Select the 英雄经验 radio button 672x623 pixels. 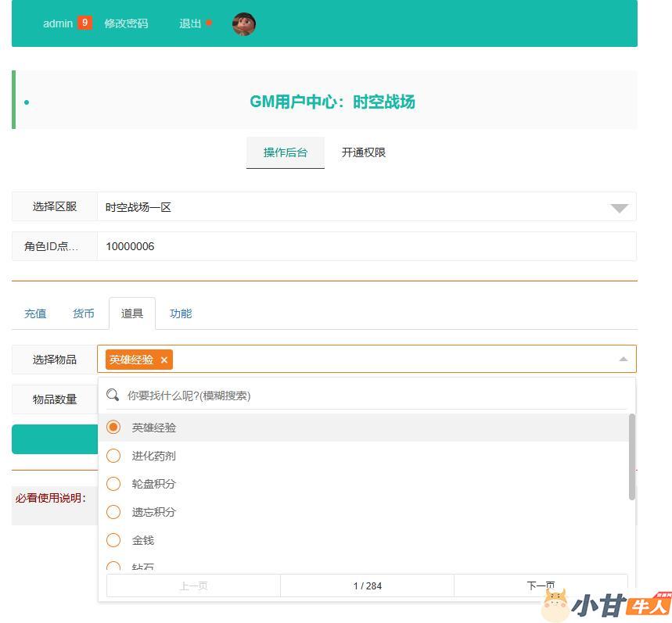click(x=113, y=428)
